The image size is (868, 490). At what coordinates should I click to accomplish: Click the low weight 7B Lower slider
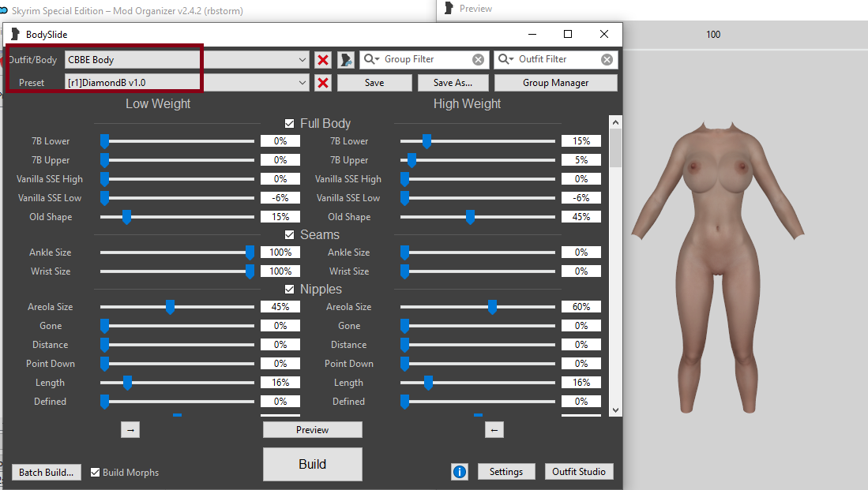[x=177, y=141]
